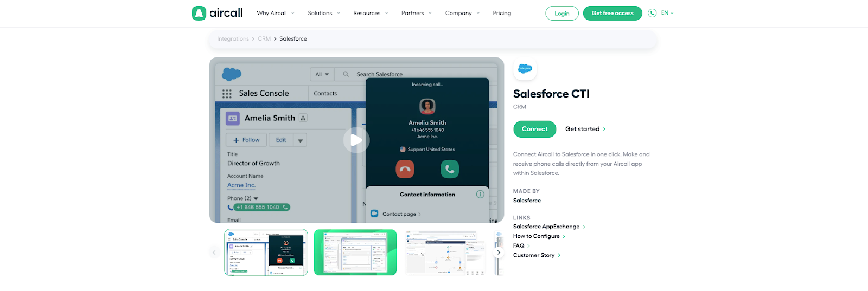Image resolution: width=868 pixels, height=291 pixels.
Task: Click the green answer call icon
Action: coord(450,169)
